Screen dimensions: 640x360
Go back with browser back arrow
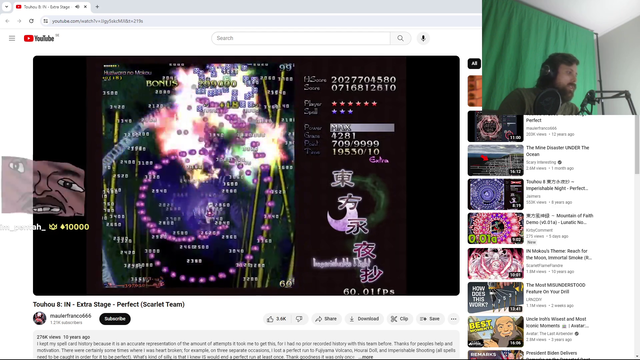pos(7,21)
